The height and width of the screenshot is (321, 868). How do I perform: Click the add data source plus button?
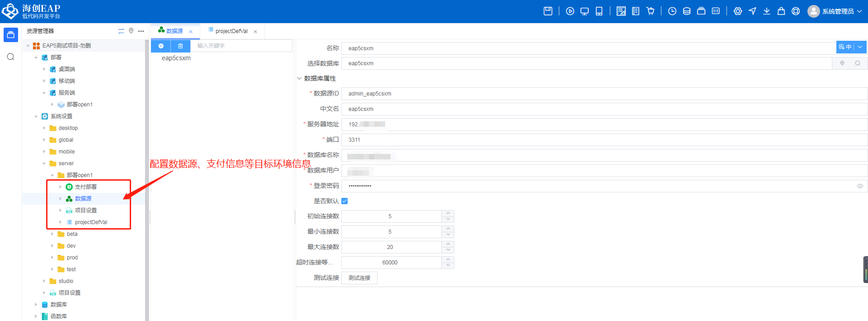161,46
